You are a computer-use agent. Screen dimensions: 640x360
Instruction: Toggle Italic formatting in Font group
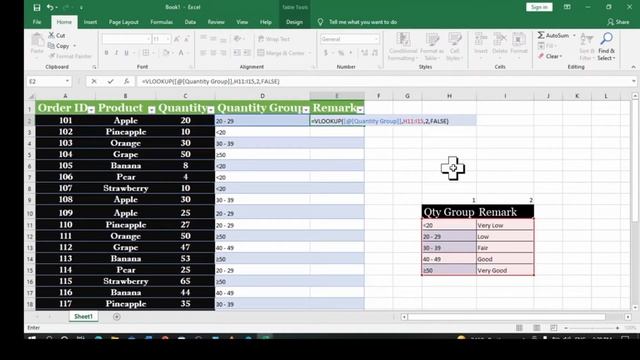(116, 53)
